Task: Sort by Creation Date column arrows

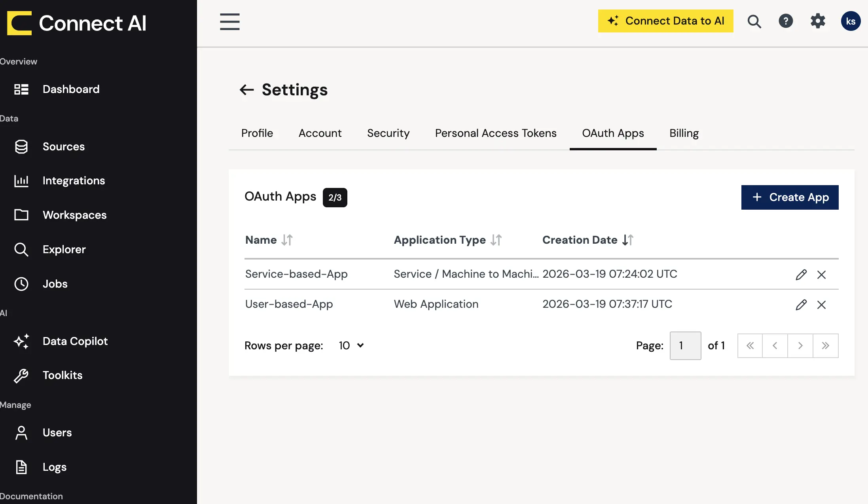Action: click(x=628, y=240)
